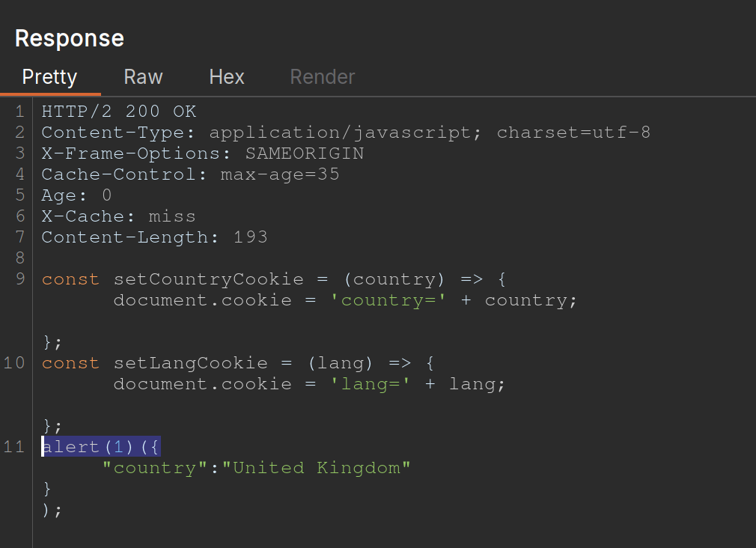Click the Content-Length value 193
Viewport: 756px width, 548px height.
click(250, 237)
